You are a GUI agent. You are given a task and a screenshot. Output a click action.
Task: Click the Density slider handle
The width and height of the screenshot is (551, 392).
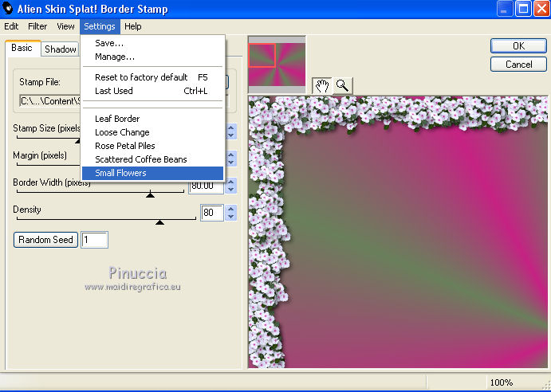coord(160,222)
